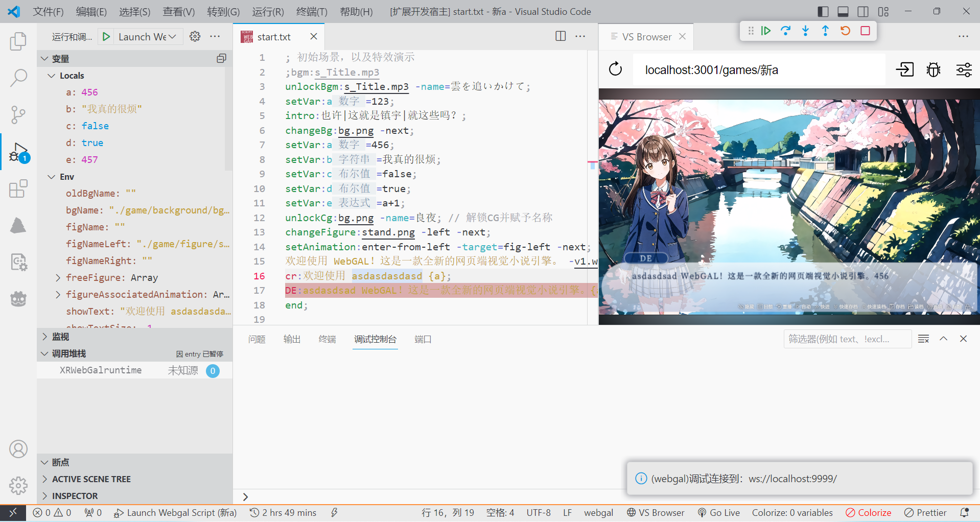The width and height of the screenshot is (980, 522).
Task: Open the notifications bell in status bar
Action: click(x=964, y=513)
